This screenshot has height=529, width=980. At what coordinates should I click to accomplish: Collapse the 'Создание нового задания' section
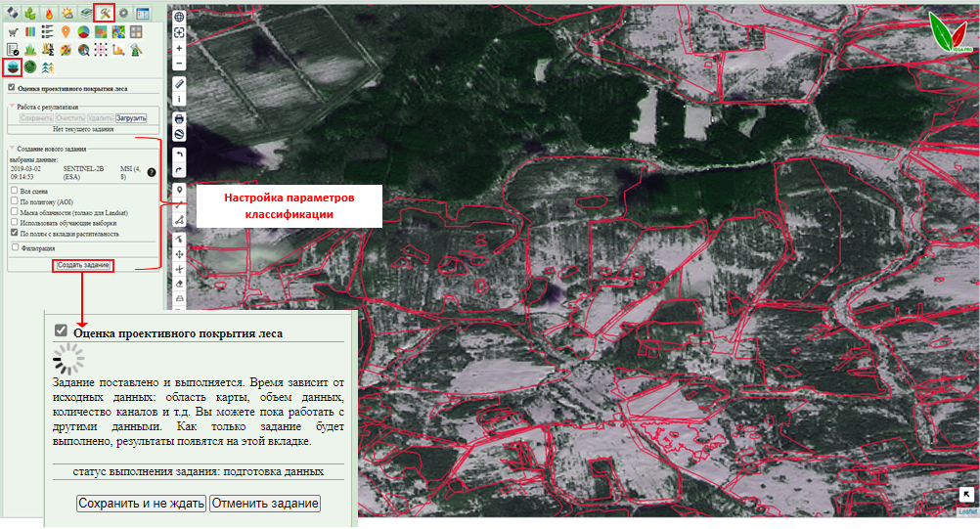(x=12, y=149)
